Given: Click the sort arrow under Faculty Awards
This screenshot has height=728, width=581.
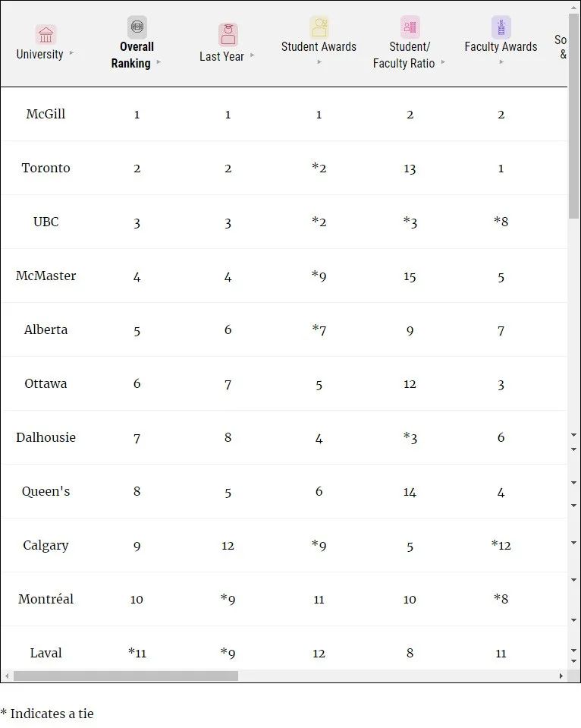Looking at the screenshot, I should coord(501,62).
